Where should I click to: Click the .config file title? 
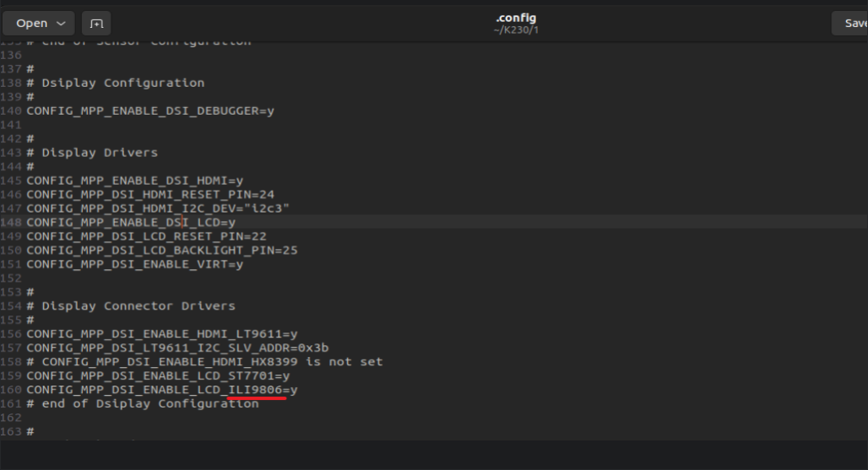(x=515, y=18)
